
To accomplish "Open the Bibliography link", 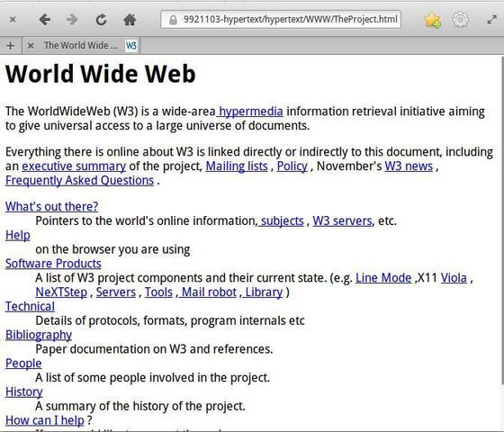I will (x=39, y=335).
